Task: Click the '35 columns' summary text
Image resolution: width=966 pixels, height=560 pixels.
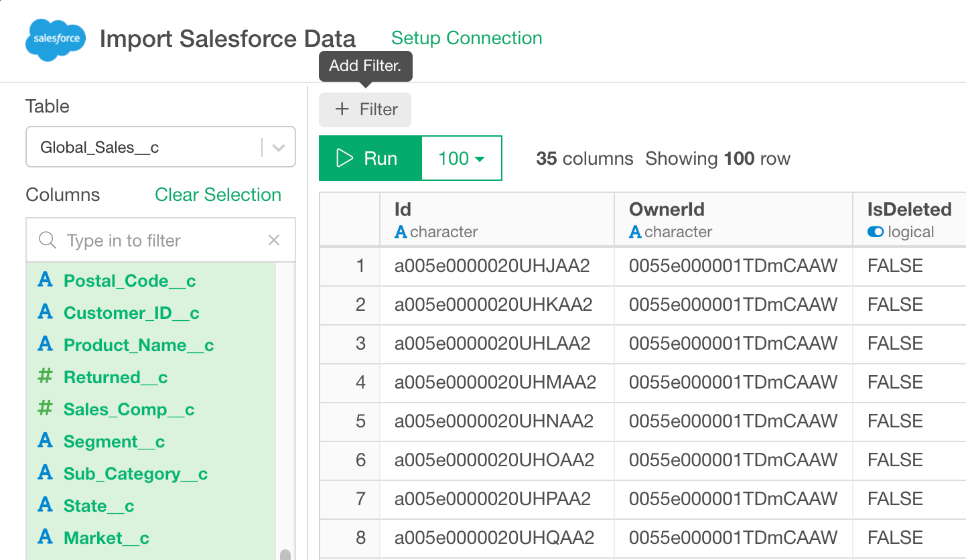Action: (x=584, y=159)
